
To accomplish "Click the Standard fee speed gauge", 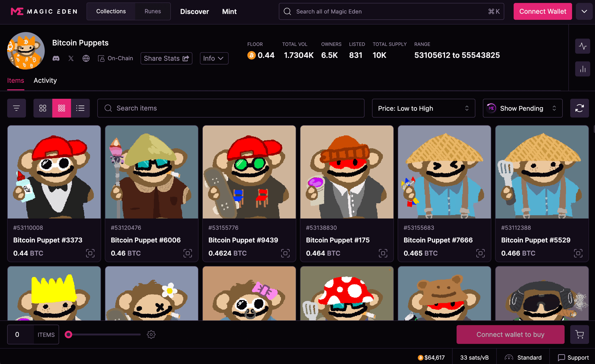I will click(x=509, y=357).
